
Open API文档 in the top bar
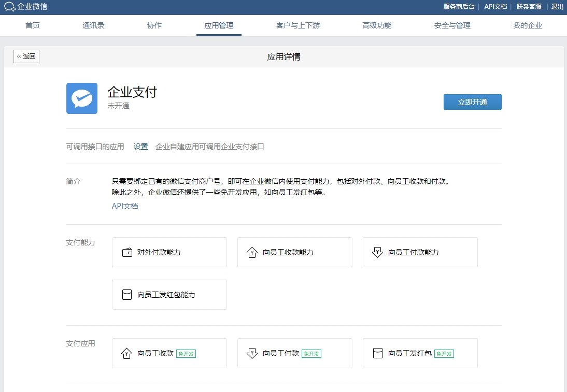click(x=495, y=7)
